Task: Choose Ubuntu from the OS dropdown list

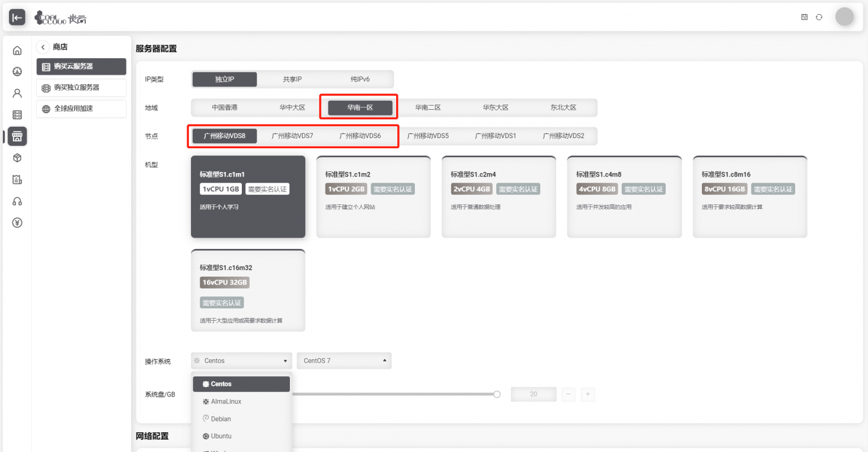Action: (221, 436)
